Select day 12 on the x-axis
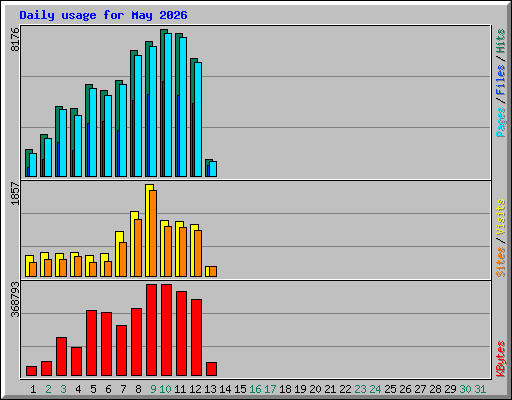The image size is (512, 400). 195,389
